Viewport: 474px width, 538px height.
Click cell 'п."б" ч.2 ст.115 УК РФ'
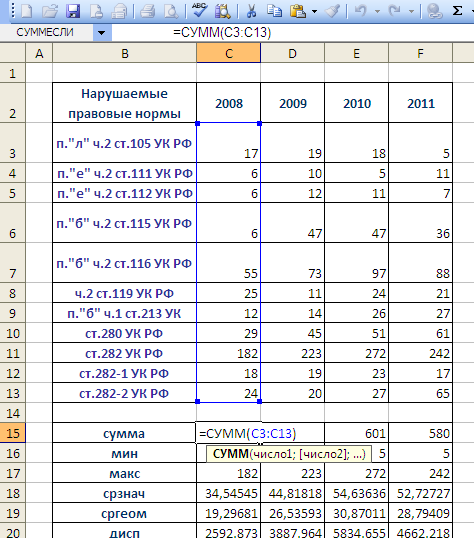(x=125, y=223)
